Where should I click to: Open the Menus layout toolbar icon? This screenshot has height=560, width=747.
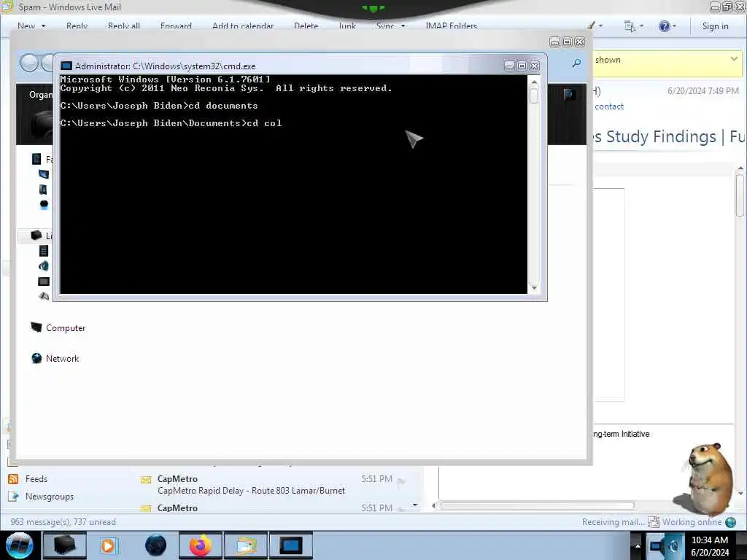coord(630,26)
